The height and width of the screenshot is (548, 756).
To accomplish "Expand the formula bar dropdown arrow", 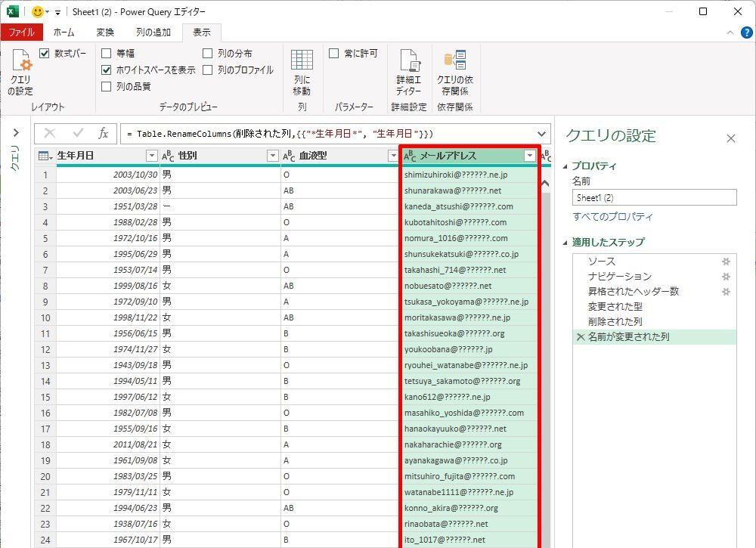I will click(541, 133).
